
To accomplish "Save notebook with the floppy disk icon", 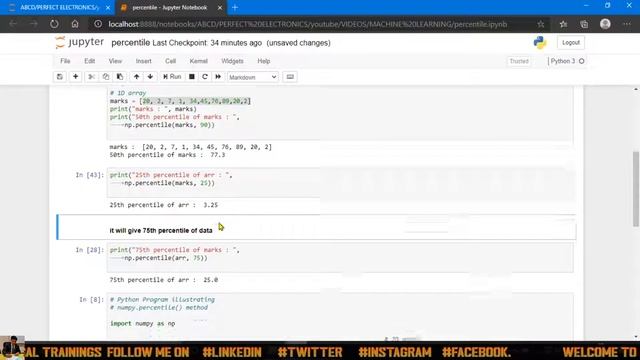I will click(x=60, y=77).
